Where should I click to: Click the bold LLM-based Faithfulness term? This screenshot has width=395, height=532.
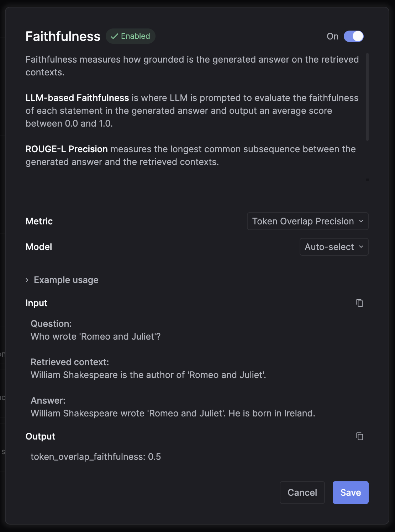pos(77,98)
